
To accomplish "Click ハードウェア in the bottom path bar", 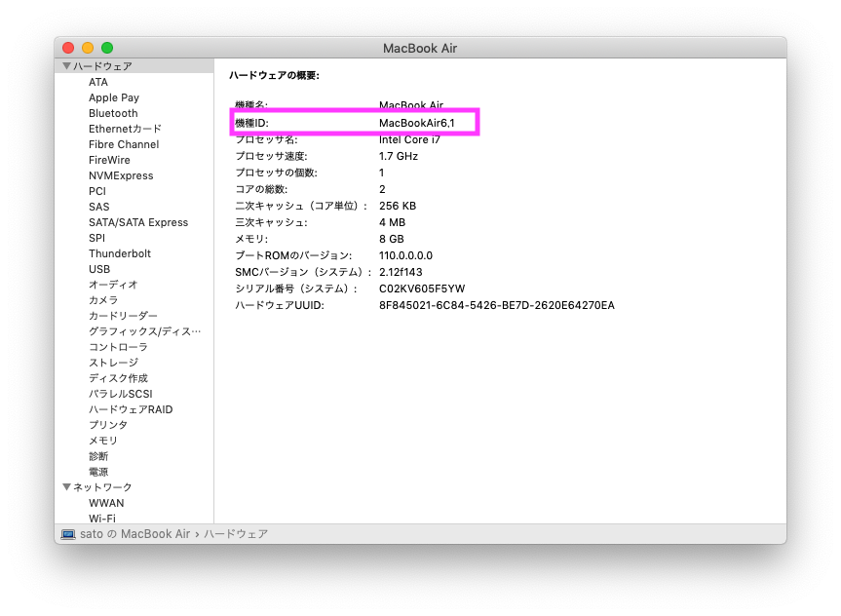I will 236,534.
